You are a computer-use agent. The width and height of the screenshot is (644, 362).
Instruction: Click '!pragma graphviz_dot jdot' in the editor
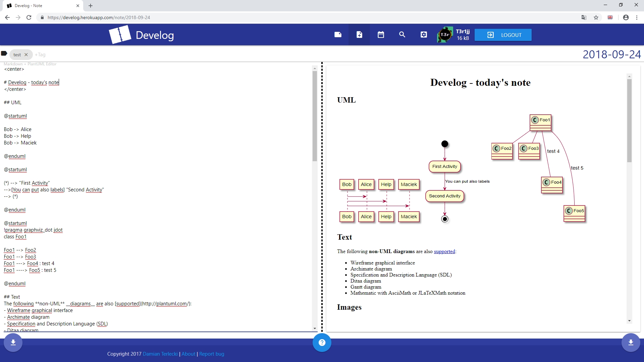click(33, 230)
